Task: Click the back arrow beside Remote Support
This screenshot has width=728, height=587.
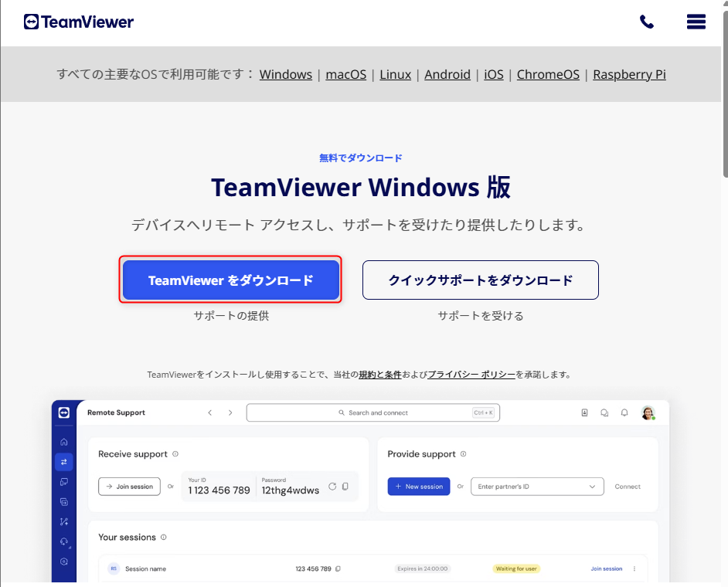Action: [210, 412]
